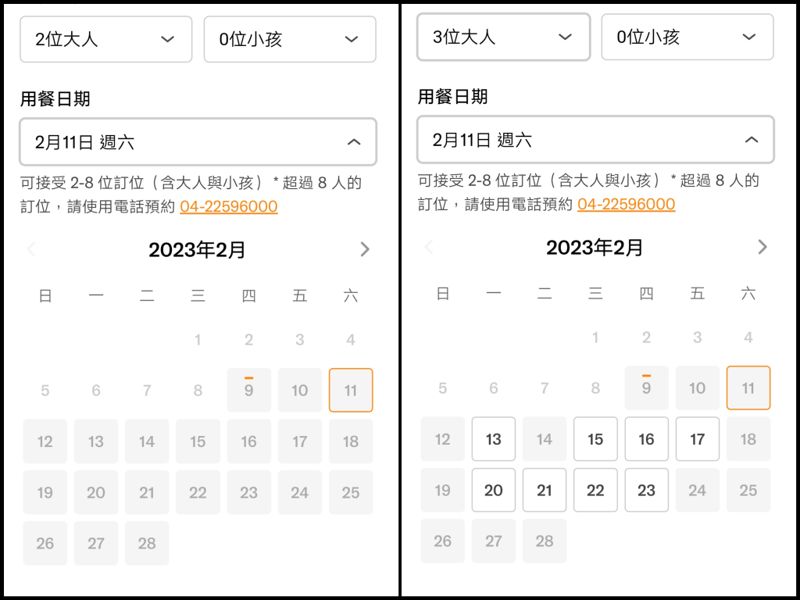The image size is (800, 600).
Task: Pick February 17 in the right calendar
Action: (x=697, y=439)
